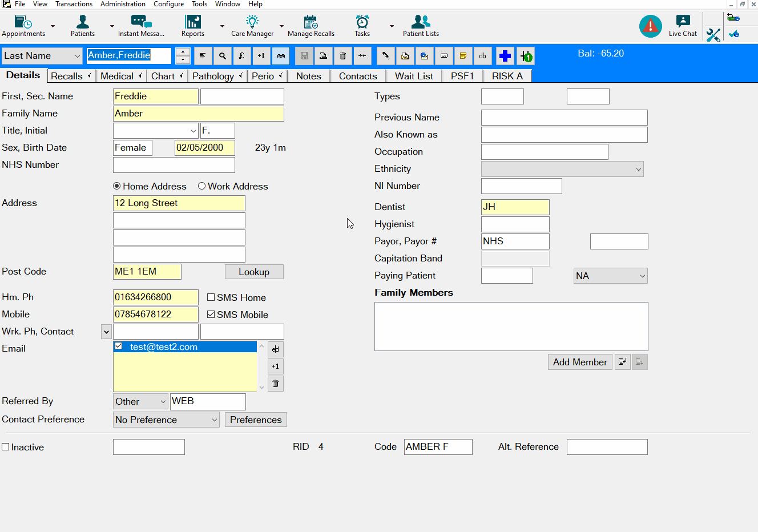Screen dimensions: 758x532
Task: Click the green badge number 1 icon
Action: click(526, 56)
